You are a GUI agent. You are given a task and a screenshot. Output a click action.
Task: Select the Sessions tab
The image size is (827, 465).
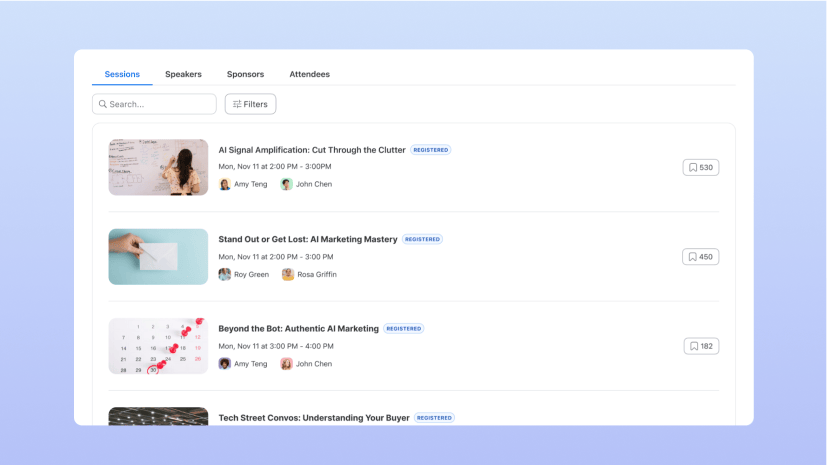click(122, 74)
